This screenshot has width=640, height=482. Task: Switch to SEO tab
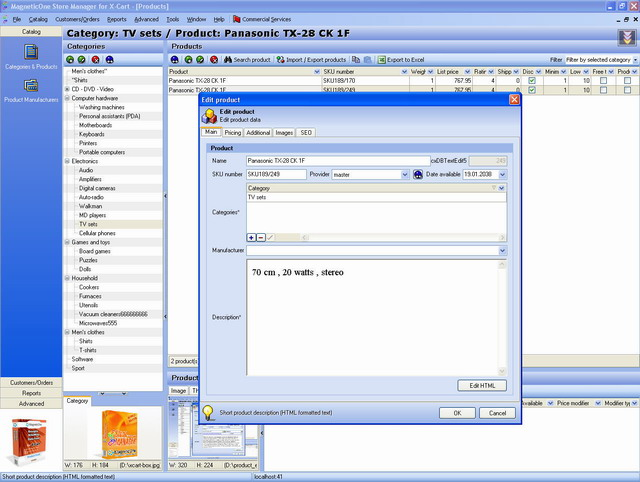coord(306,133)
